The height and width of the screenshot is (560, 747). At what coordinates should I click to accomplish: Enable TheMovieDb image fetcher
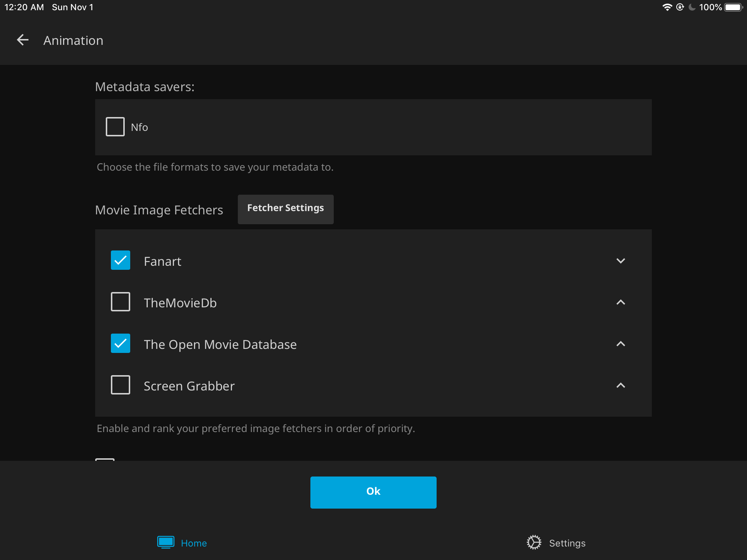pos(120,302)
